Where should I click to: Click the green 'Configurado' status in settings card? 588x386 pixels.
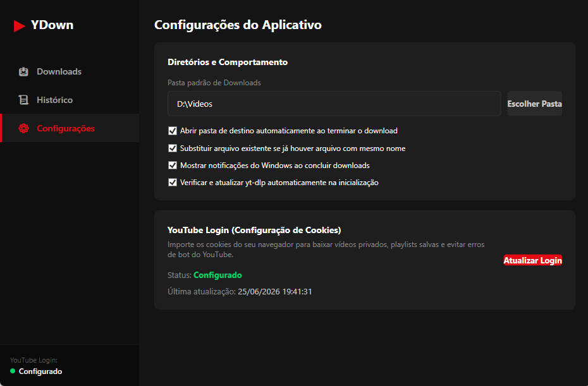coord(217,275)
